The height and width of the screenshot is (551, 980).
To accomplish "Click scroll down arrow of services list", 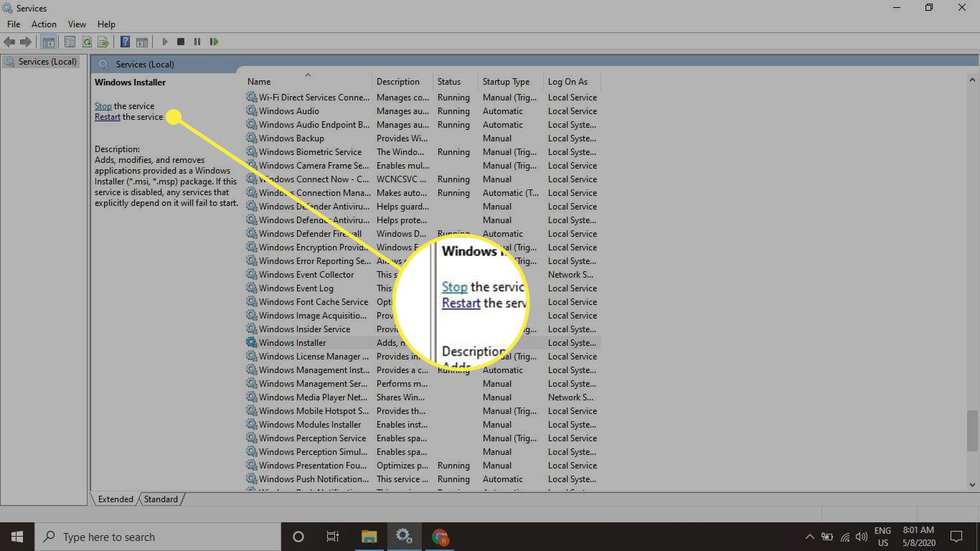I will click(973, 485).
